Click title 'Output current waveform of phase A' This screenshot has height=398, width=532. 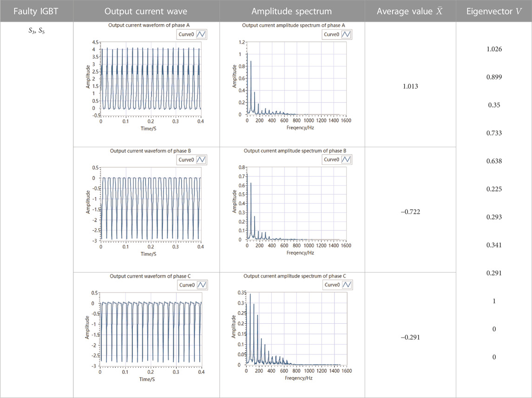(149, 25)
